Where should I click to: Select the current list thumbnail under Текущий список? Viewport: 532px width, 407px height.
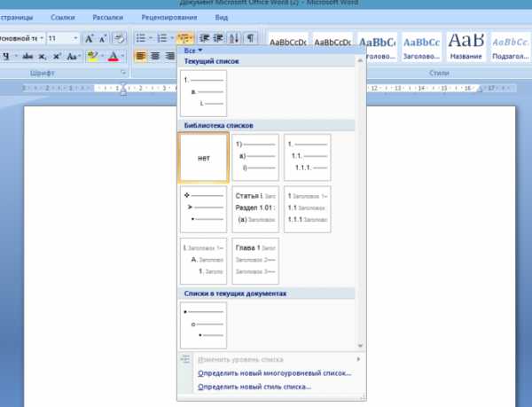(x=203, y=93)
